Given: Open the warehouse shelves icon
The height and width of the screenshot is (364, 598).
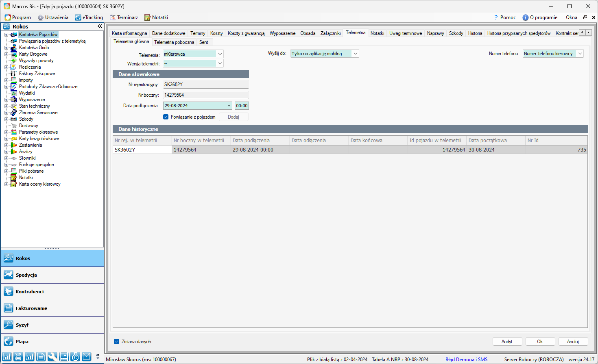Looking at the screenshot, I should [63, 357].
